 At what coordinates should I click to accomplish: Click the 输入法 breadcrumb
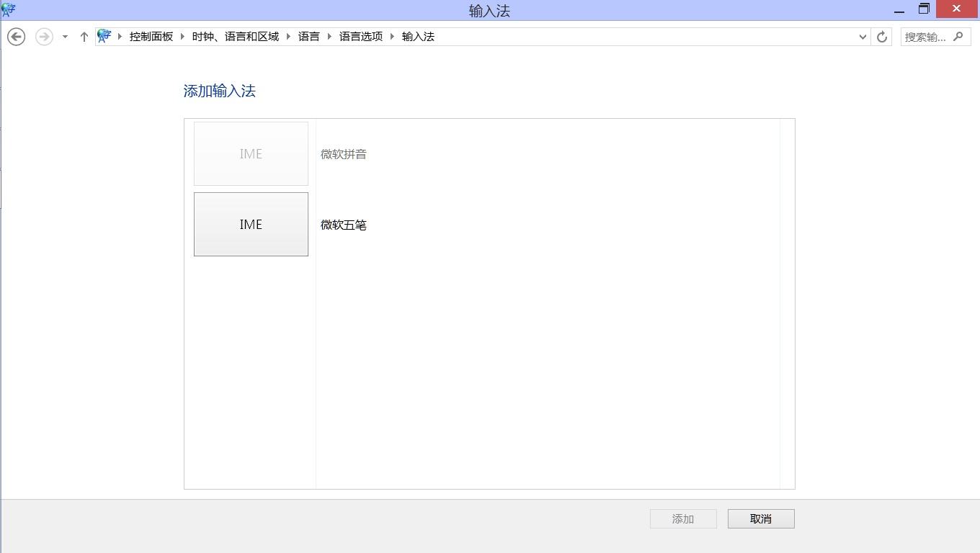[x=418, y=37]
